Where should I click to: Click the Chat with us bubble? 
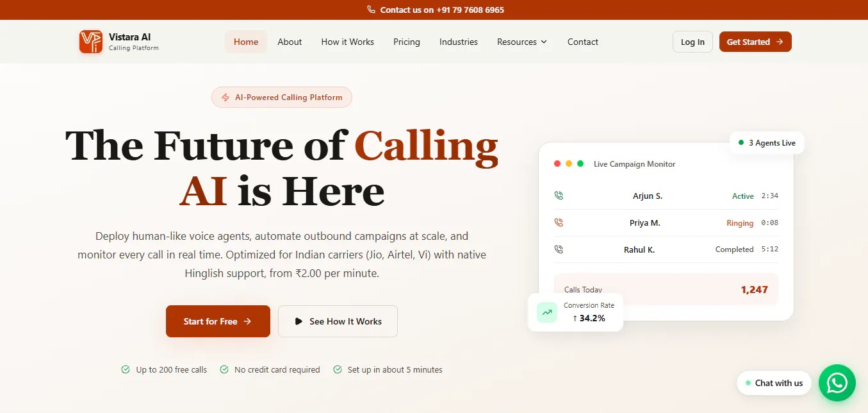click(774, 383)
